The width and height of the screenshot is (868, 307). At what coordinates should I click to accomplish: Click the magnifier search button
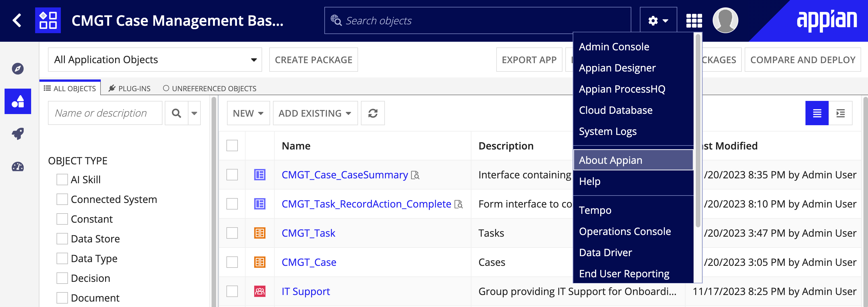[176, 113]
